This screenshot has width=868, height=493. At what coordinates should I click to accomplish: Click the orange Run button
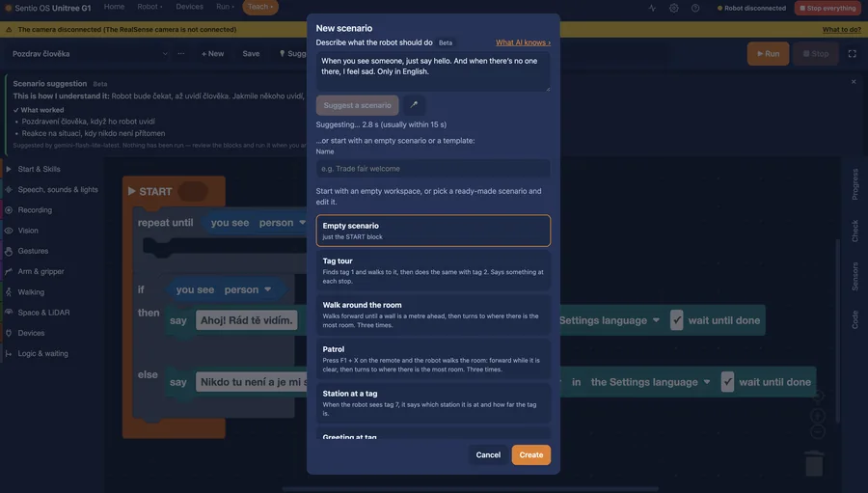(x=768, y=54)
